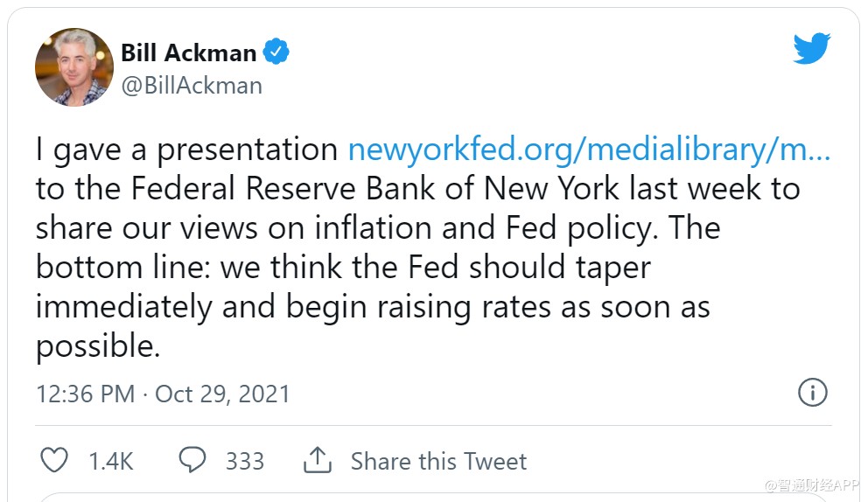The width and height of the screenshot is (868, 502).
Task: Click the Oct 29, 2021 date
Action: [222, 394]
